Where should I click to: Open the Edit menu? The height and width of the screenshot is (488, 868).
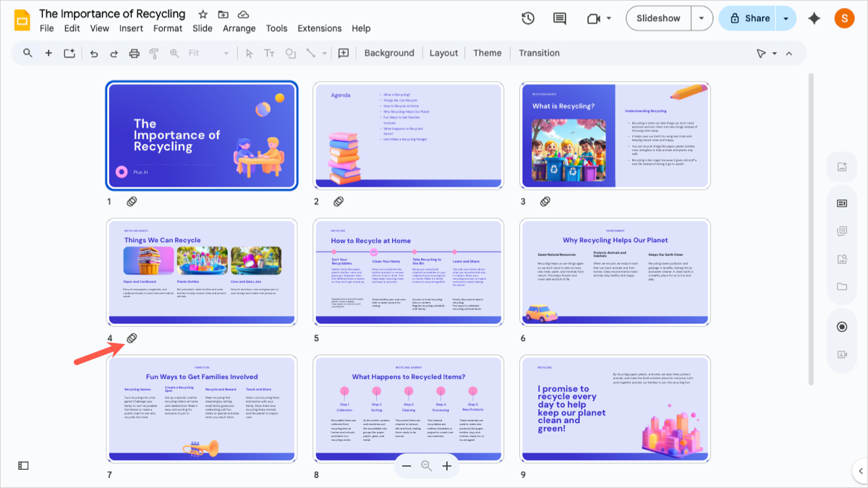click(x=72, y=28)
